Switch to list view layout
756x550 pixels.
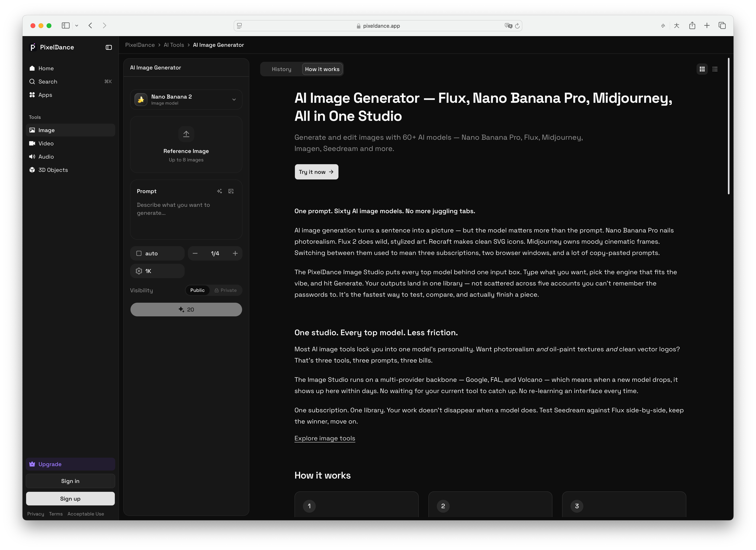click(715, 69)
